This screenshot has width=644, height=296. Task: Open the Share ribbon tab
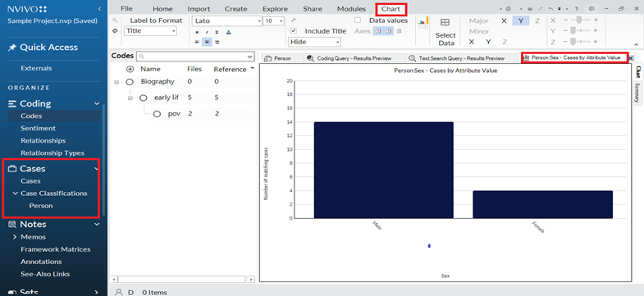(312, 9)
